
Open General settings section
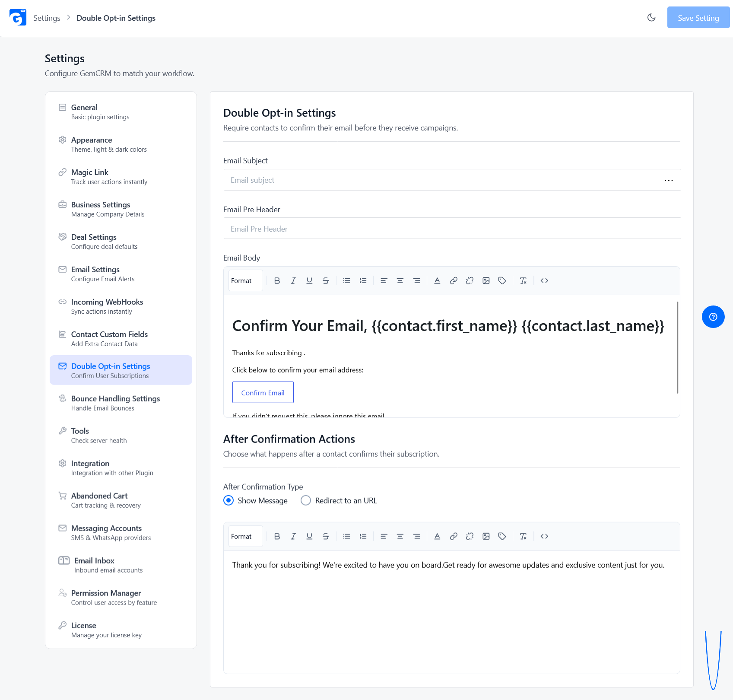121,111
